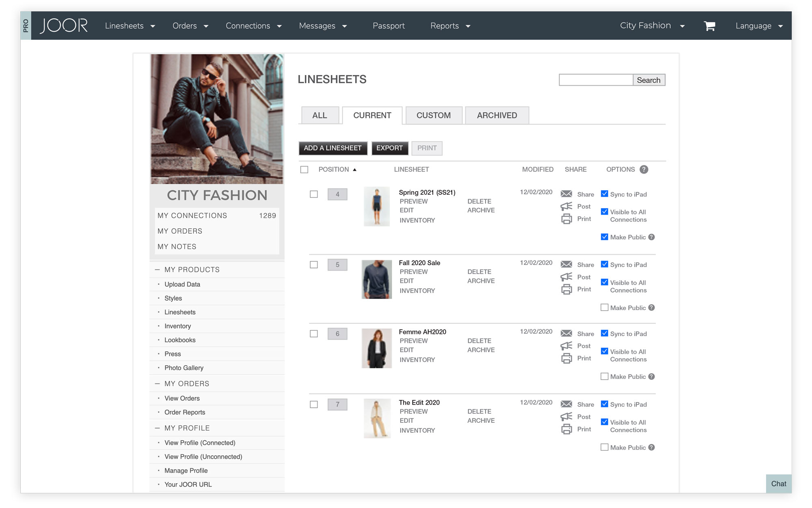Click Print printer icon for The Edit 2020

pos(566,429)
